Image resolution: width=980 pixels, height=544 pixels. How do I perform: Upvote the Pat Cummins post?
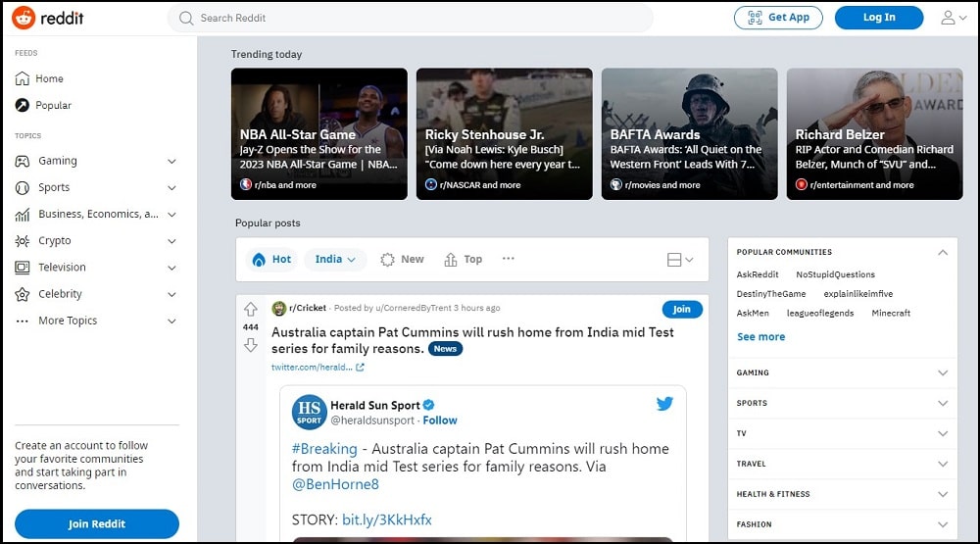click(x=251, y=309)
